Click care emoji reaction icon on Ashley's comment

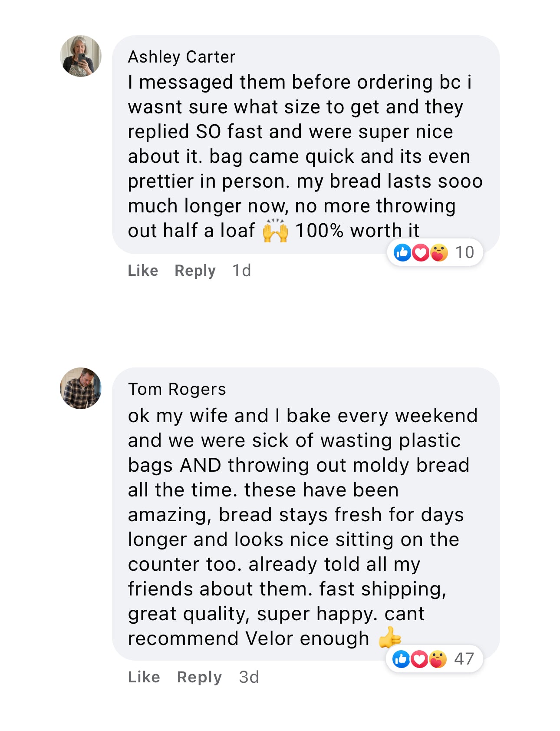tap(439, 252)
